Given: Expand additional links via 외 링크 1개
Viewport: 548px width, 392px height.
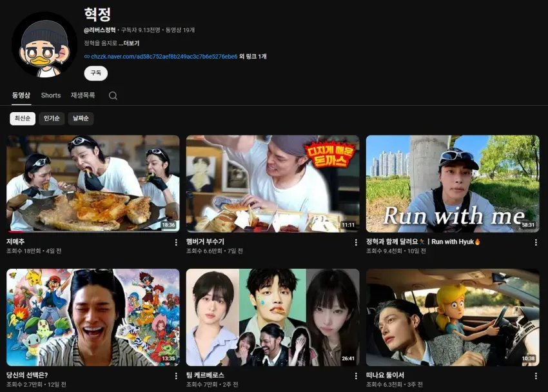Looking at the screenshot, I should pyautogui.click(x=253, y=56).
